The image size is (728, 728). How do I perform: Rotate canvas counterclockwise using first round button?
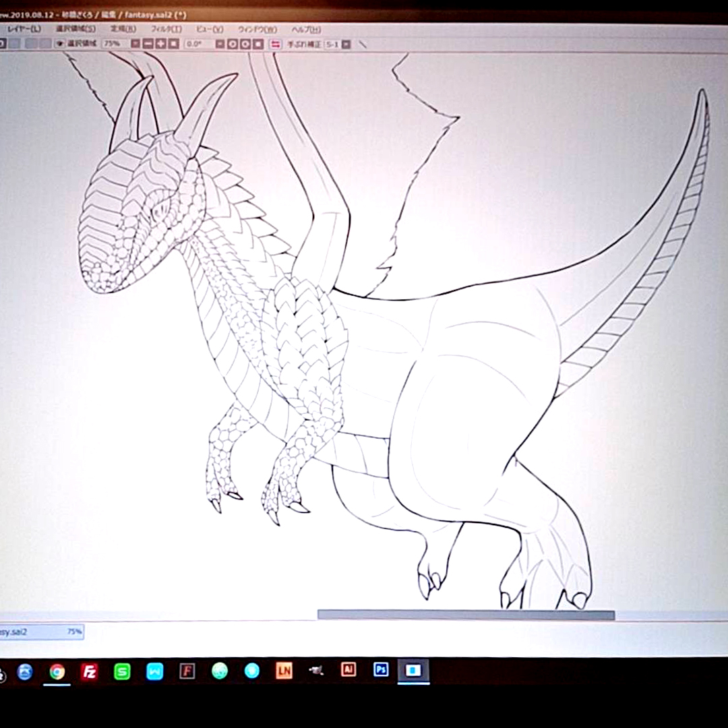pyautogui.click(x=233, y=44)
